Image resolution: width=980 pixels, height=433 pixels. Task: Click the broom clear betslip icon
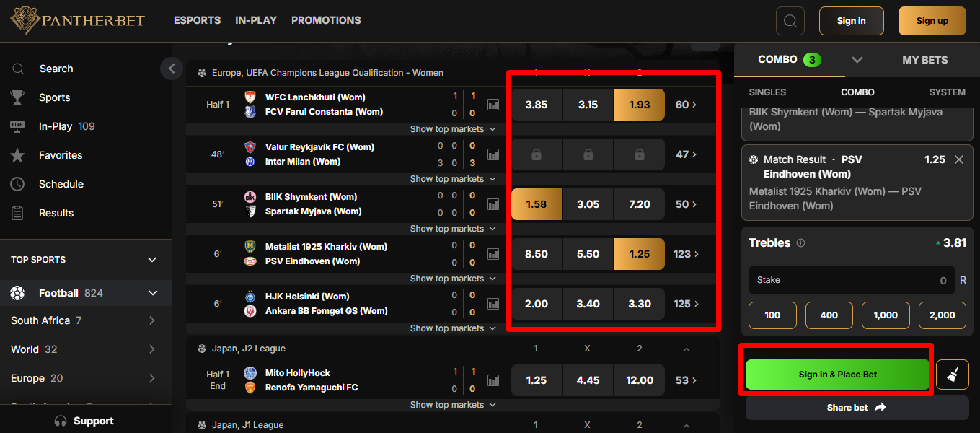coord(952,375)
